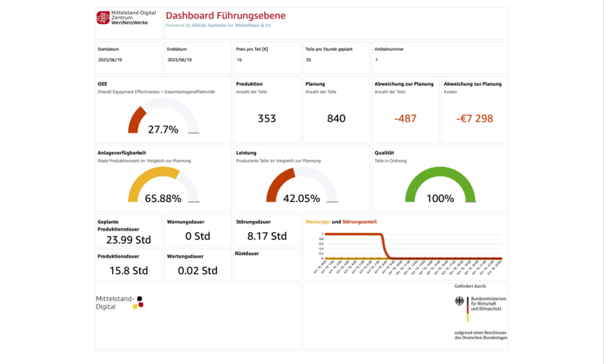Select the Planung value 840
The width and height of the screenshot is (604, 364).
pos(336,118)
